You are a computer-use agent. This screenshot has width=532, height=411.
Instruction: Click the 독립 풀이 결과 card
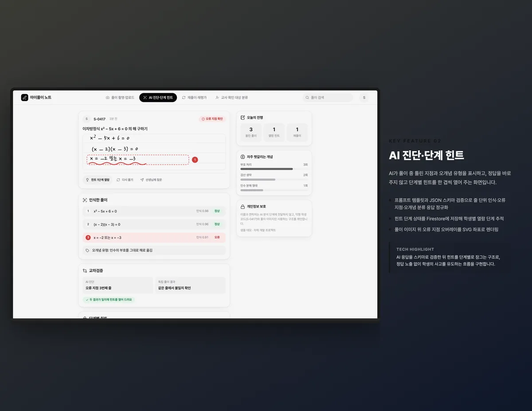point(190,285)
